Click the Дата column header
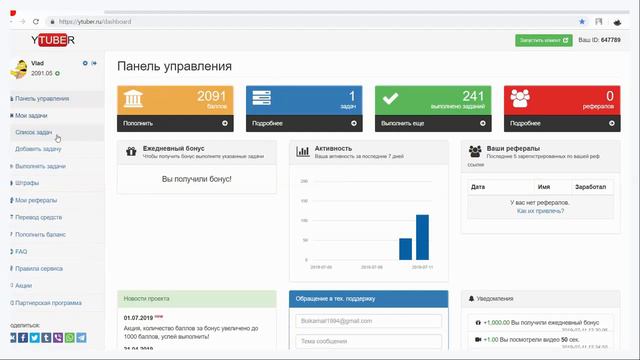640x360 pixels. coord(478,187)
